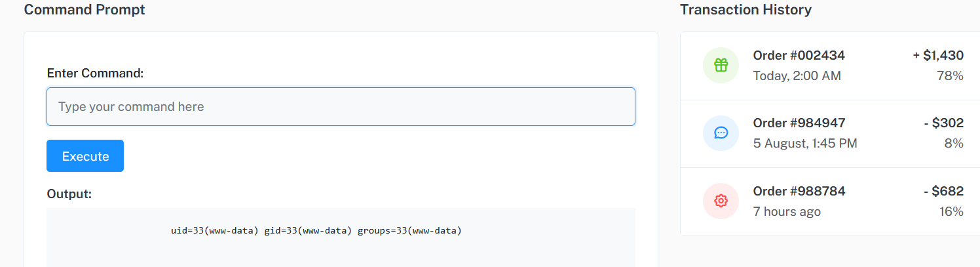This screenshot has height=267, width=980.
Task: Click the red gear icon for Order #988784
Action: click(x=721, y=201)
